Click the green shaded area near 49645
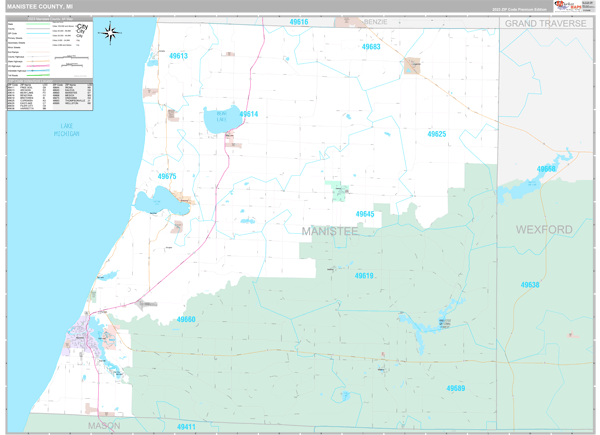The width and height of the screenshot is (600, 435). 340,190
